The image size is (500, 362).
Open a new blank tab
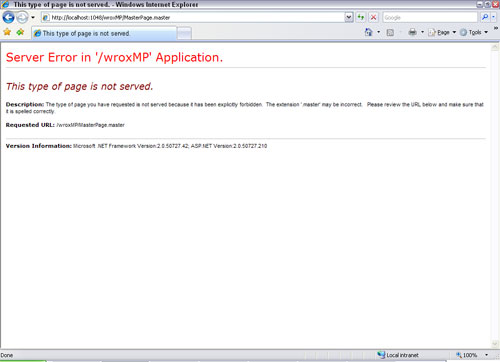184,33
